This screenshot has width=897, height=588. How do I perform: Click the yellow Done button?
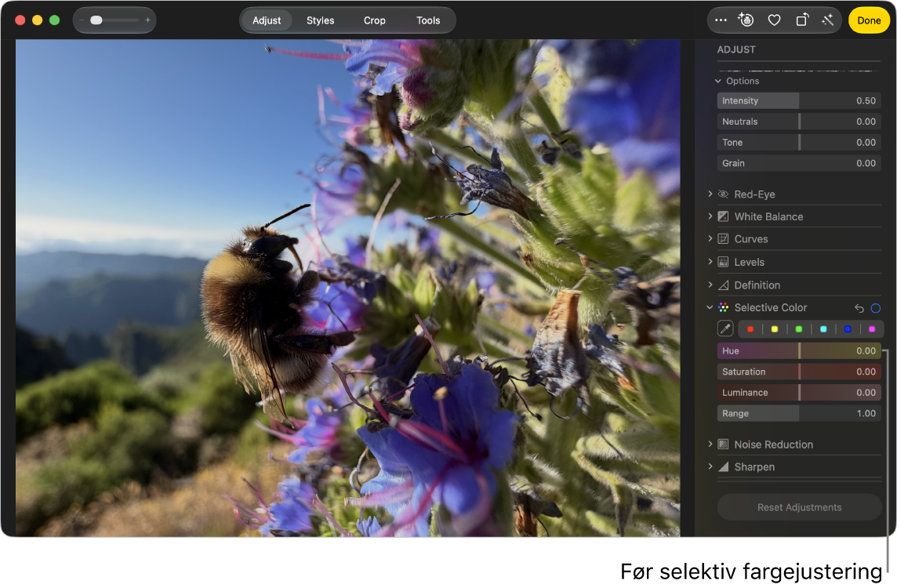(869, 20)
